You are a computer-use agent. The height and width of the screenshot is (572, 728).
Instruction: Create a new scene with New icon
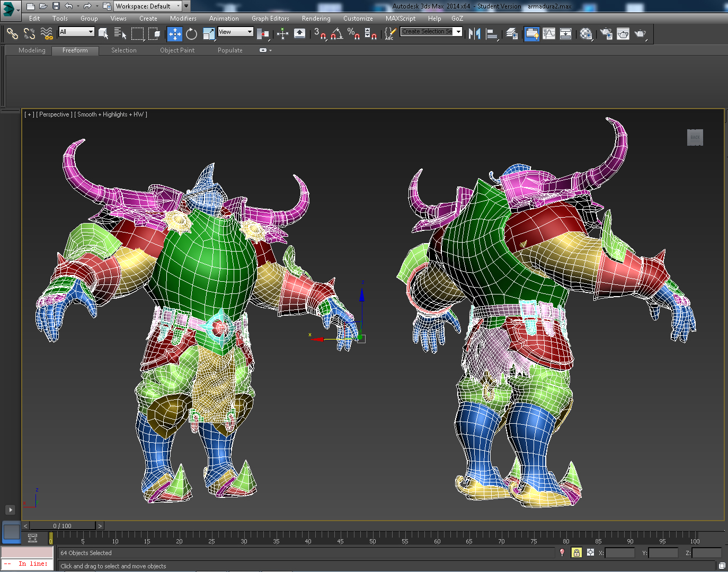point(31,6)
